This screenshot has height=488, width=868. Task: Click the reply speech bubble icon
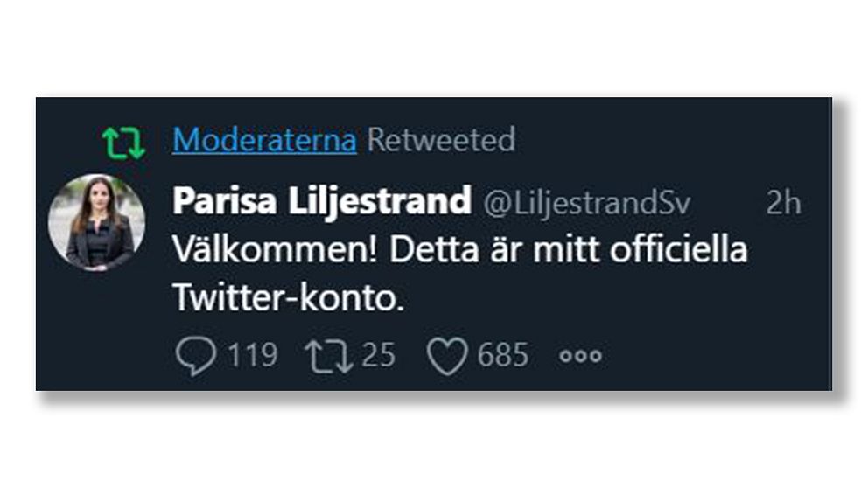(196, 356)
